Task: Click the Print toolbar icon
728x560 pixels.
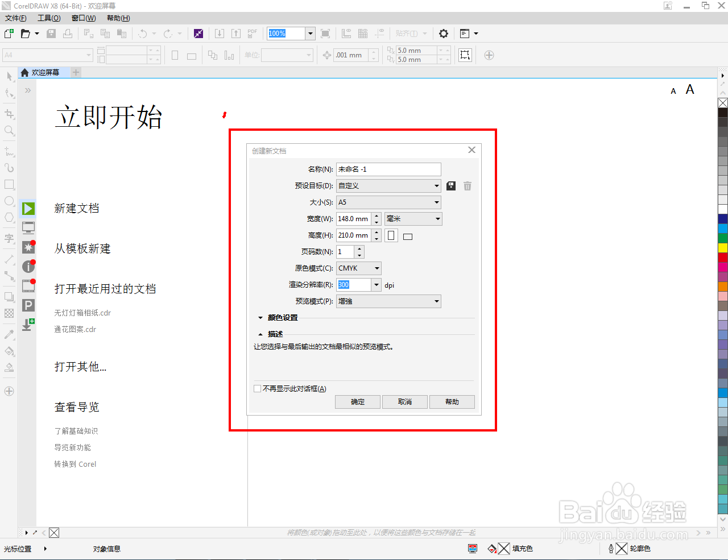Action: [x=68, y=34]
